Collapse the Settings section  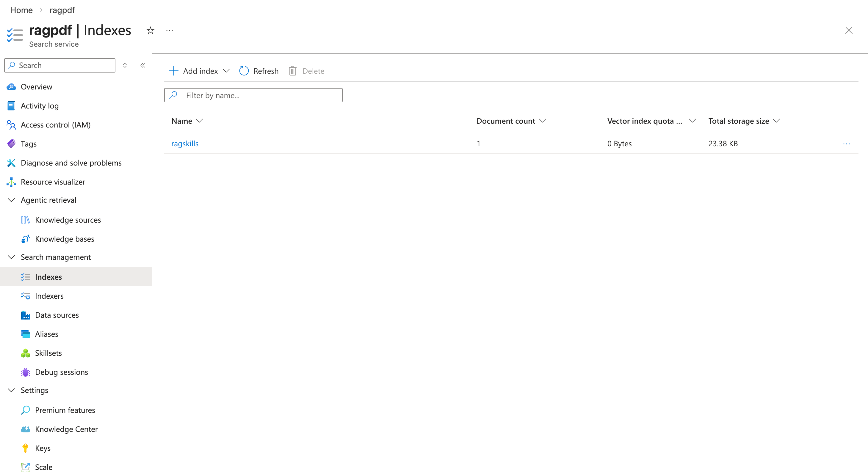[12, 390]
